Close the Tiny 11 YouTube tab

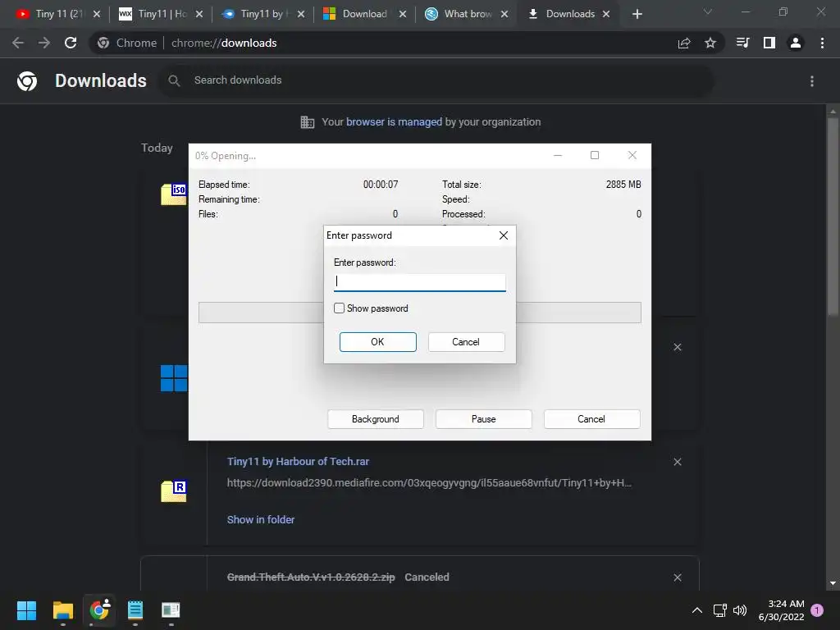[x=97, y=14]
